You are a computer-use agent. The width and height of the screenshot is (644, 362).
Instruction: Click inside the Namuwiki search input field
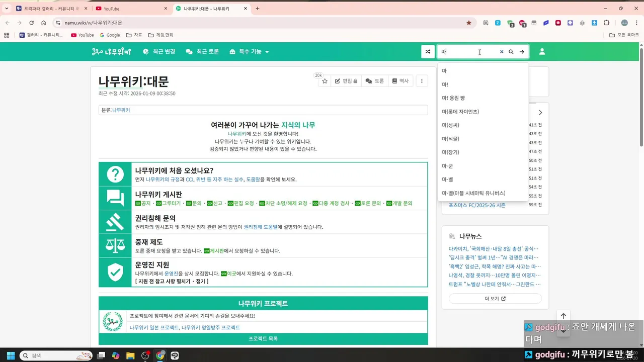(x=468, y=52)
